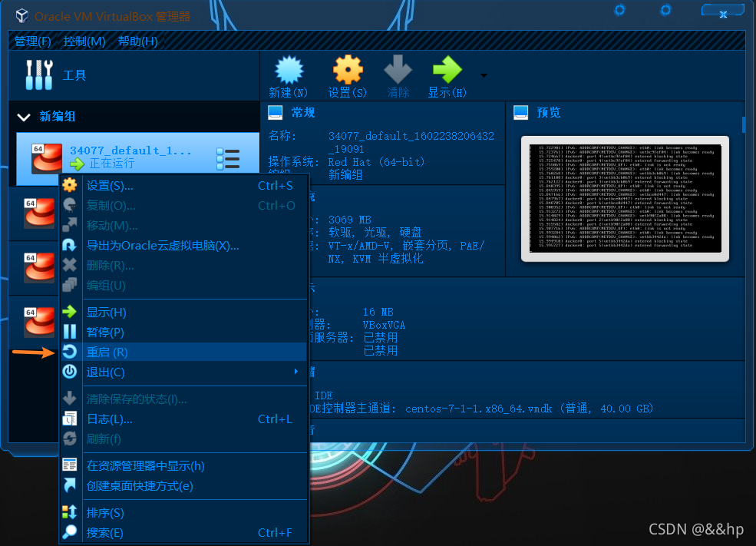
Task: Open Settings (设置) orange gear toolbar icon
Action: 348,70
